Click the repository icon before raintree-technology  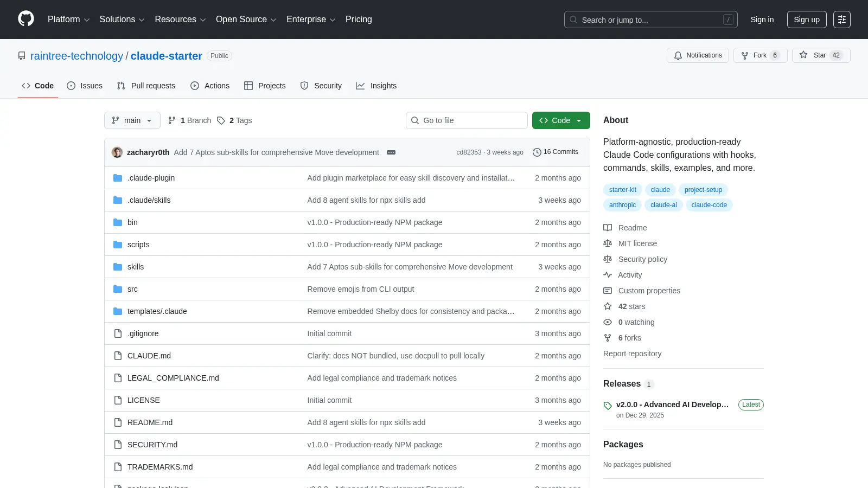point(22,56)
